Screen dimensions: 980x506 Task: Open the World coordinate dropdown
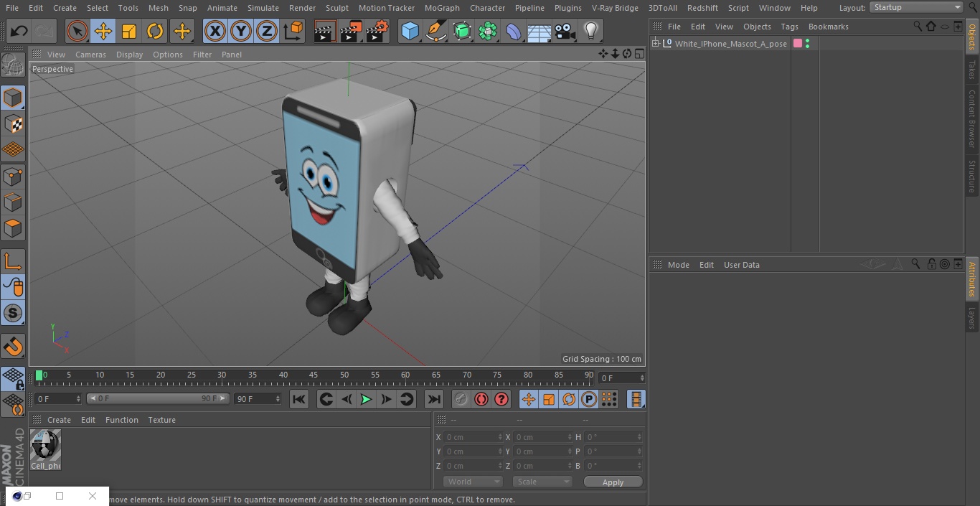click(x=473, y=482)
